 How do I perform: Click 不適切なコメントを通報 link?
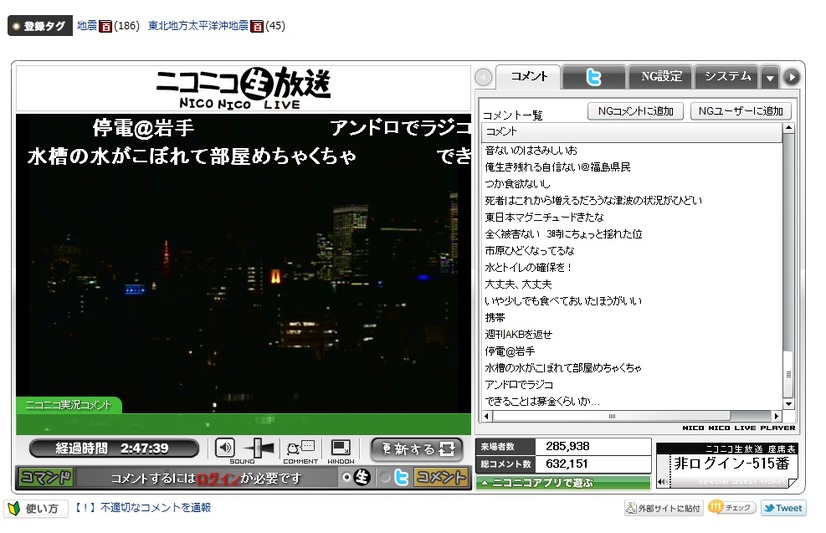[155, 507]
